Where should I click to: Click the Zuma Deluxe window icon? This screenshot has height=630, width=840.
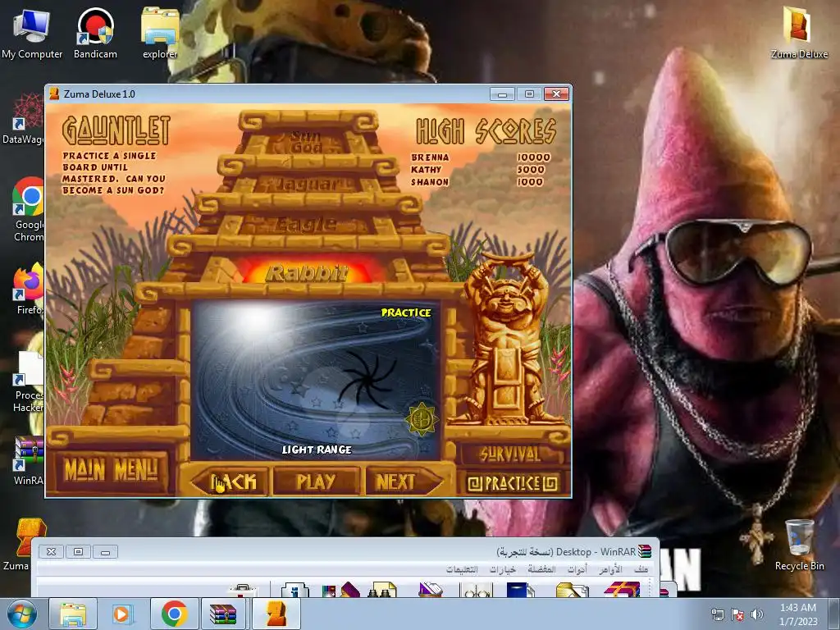(x=54, y=94)
